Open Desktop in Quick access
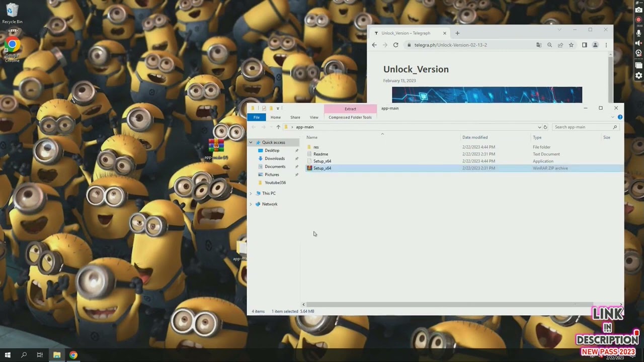The image size is (644, 362). click(272, 150)
